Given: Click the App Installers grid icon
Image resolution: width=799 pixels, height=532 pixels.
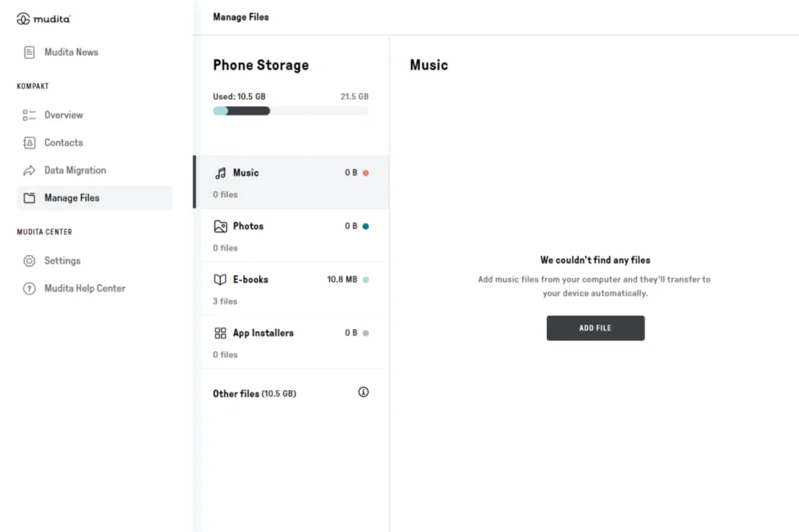Looking at the screenshot, I should [x=222, y=332].
